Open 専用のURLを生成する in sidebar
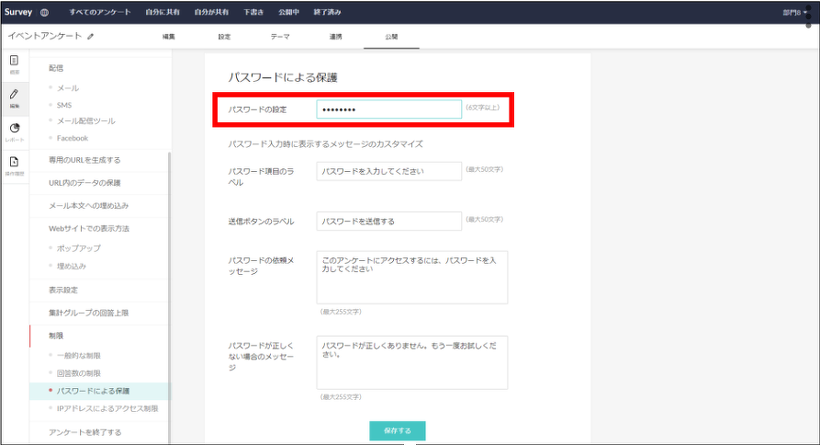The width and height of the screenshot is (820, 445). (85, 159)
